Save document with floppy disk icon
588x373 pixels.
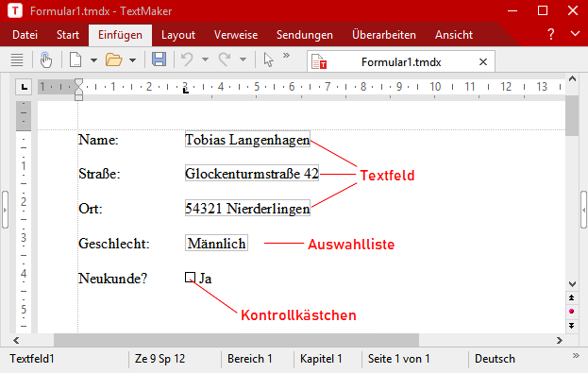pos(159,59)
